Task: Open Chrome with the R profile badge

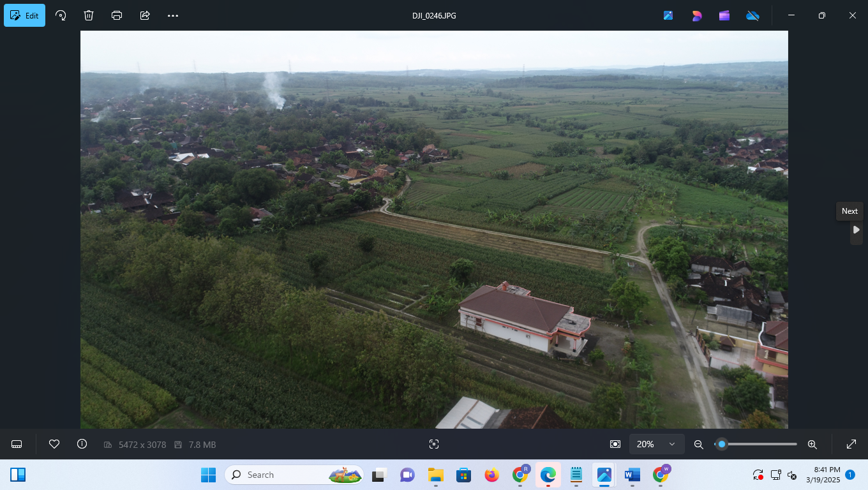Action: click(x=520, y=475)
